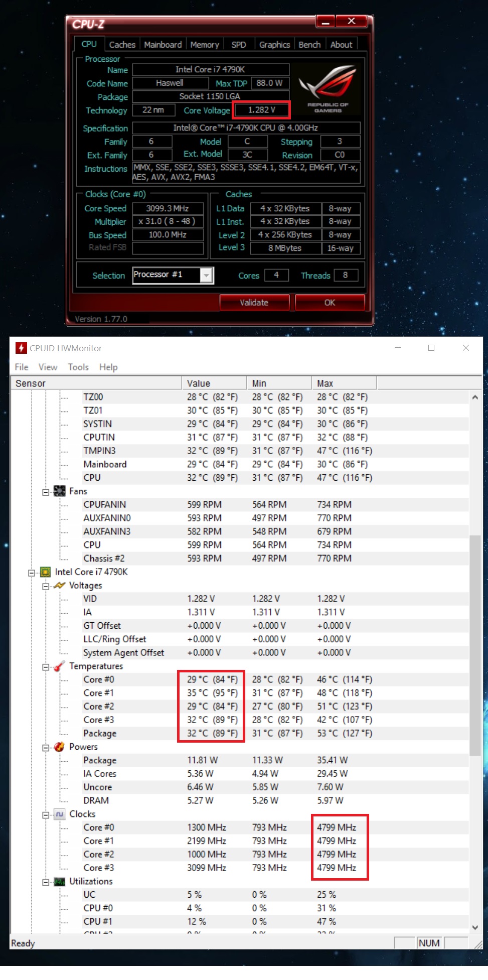
Task: Open the Bench tab in CPU-Z
Action: click(x=309, y=44)
